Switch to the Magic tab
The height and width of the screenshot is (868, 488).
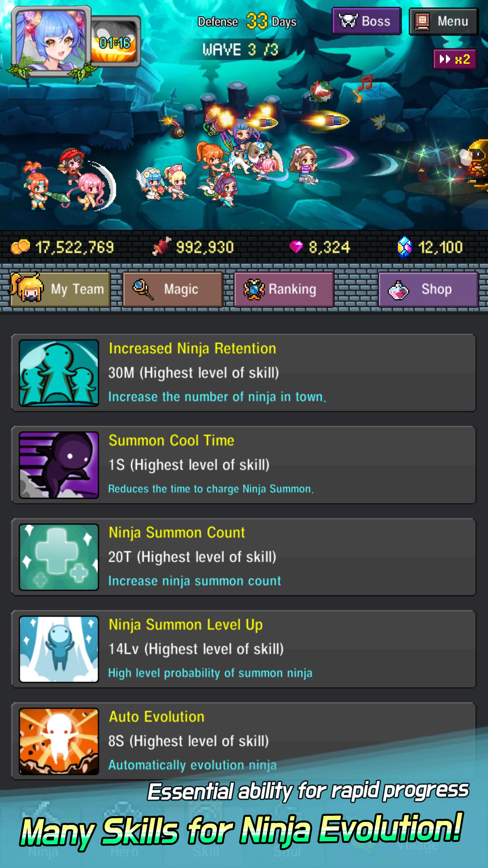click(172, 289)
